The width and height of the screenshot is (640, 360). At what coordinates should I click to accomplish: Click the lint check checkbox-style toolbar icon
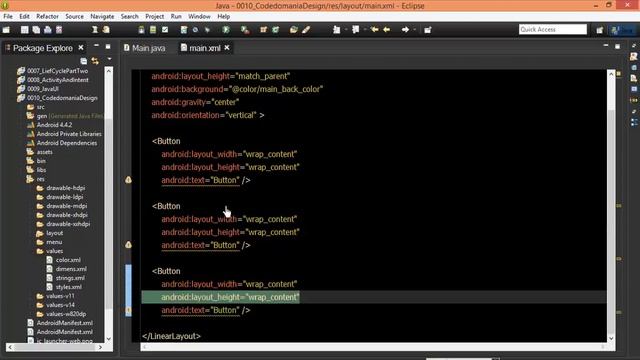pyautogui.click(x=165, y=30)
